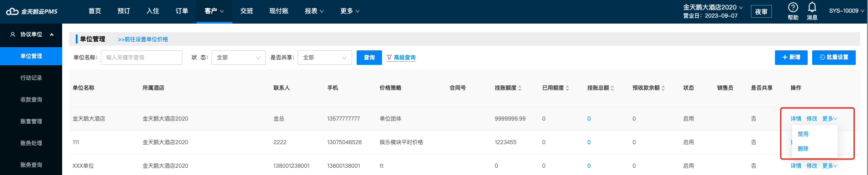The height and width of the screenshot is (175, 868).
Task: Open SYS-10009 user menu
Action: click(846, 11)
